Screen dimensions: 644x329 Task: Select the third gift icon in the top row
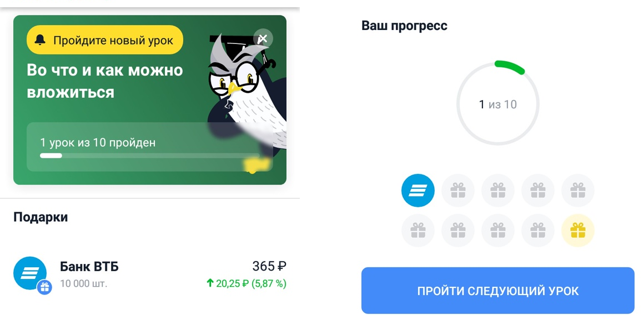click(498, 191)
